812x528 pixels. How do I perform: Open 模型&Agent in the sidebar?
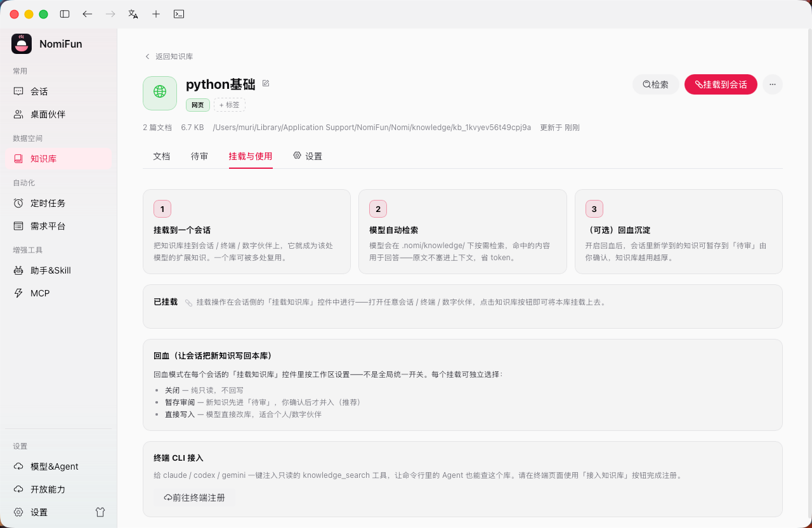pos(58,466)
